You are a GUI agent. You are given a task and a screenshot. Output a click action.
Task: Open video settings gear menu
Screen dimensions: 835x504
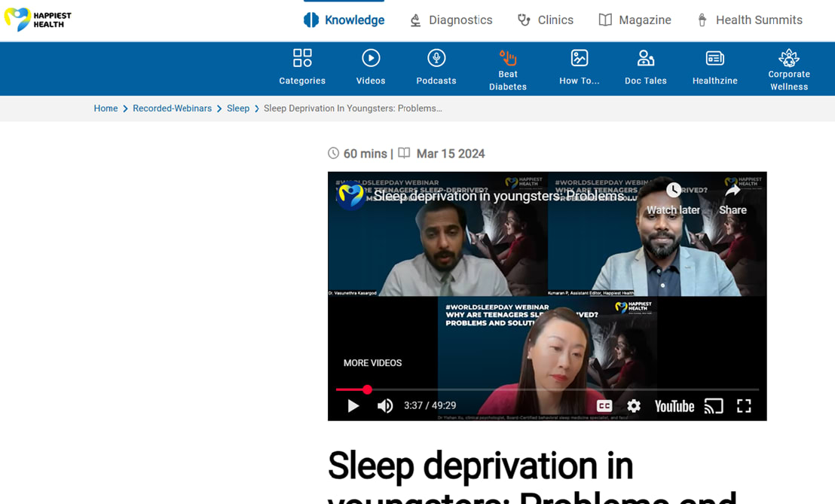point(634,406)
